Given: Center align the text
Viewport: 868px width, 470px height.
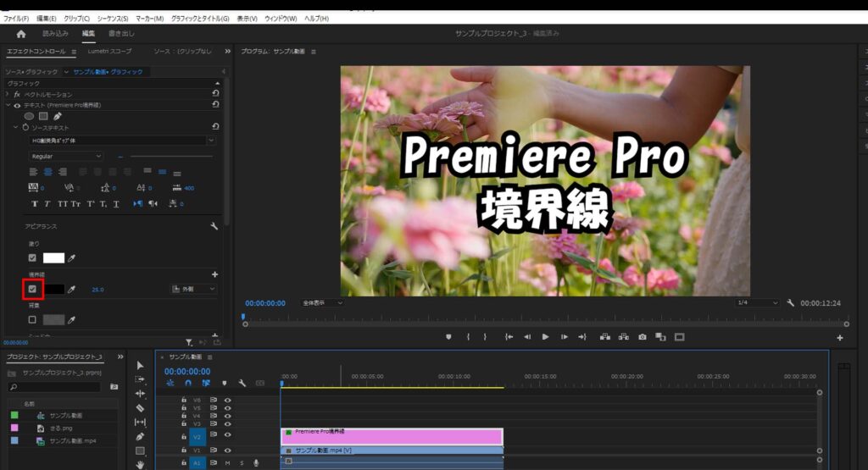Looking at the screenshot, I should pos(48,172).
